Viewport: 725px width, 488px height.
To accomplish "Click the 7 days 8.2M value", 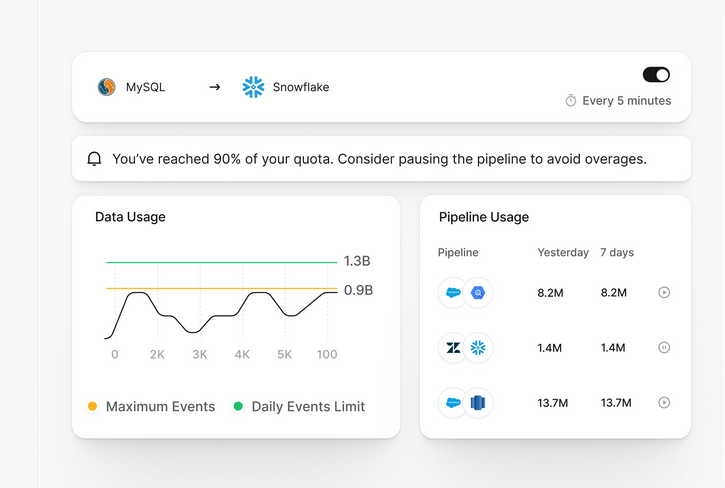I will [614, 293].
